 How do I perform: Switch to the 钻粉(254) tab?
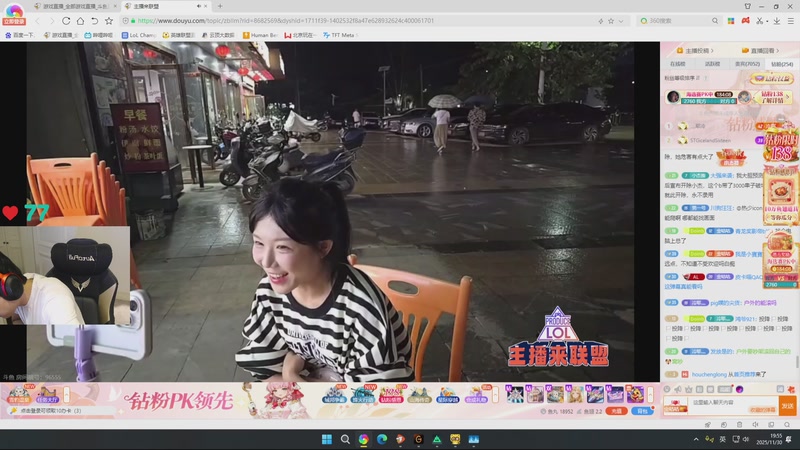782,64
